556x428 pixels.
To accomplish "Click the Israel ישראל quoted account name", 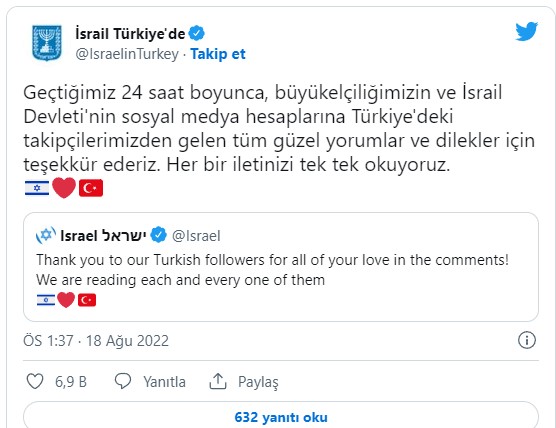I will tap(103, 235).
